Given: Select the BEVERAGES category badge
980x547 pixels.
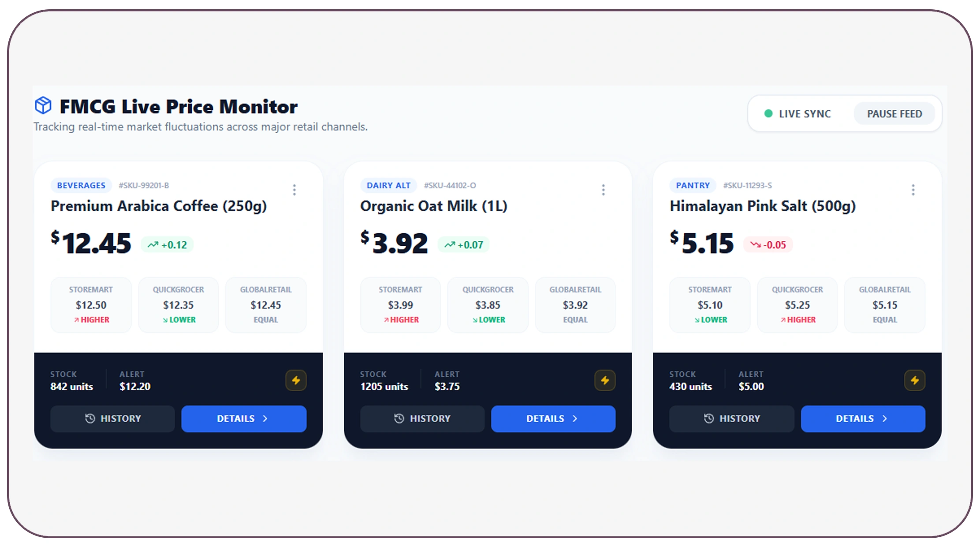Looking at the screenshot, I should pyautogui.click(x=81, y=185).
